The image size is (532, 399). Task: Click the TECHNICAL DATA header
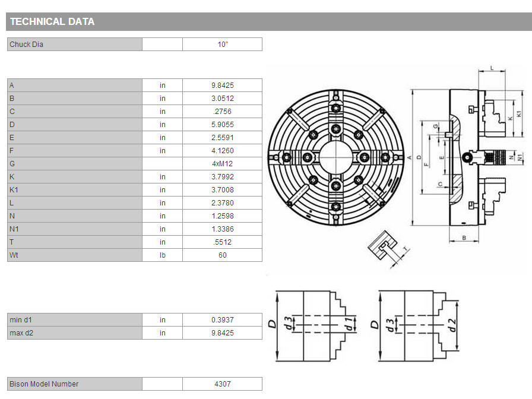(52, 21)
